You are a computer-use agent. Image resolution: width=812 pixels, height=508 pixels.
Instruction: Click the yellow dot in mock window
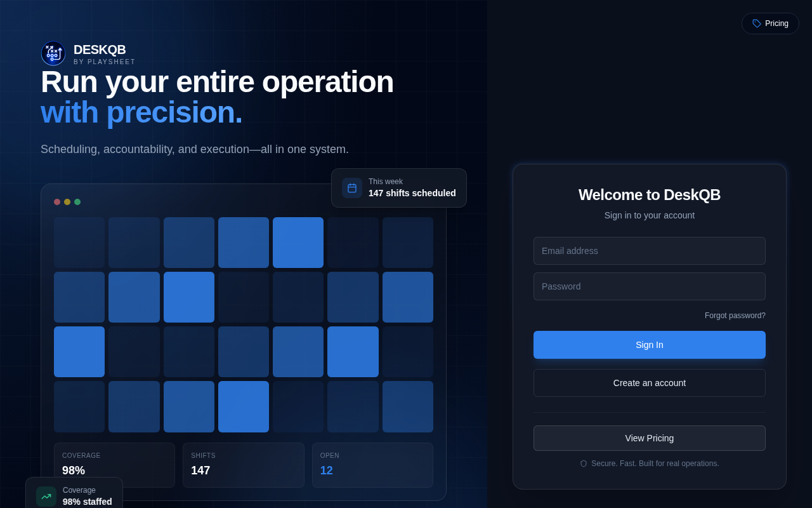tap(67, 202)
